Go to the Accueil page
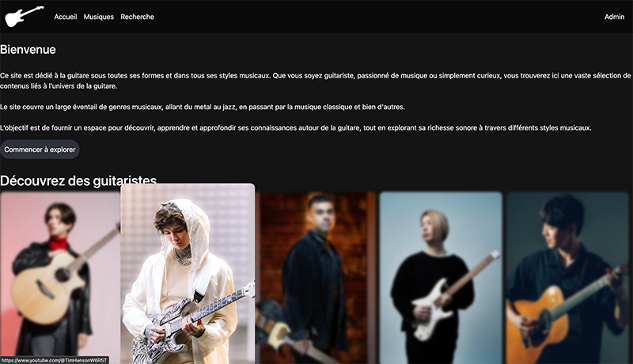Image resolution: width=633 pixels, height=364 pixels. (x=66, y=17)
